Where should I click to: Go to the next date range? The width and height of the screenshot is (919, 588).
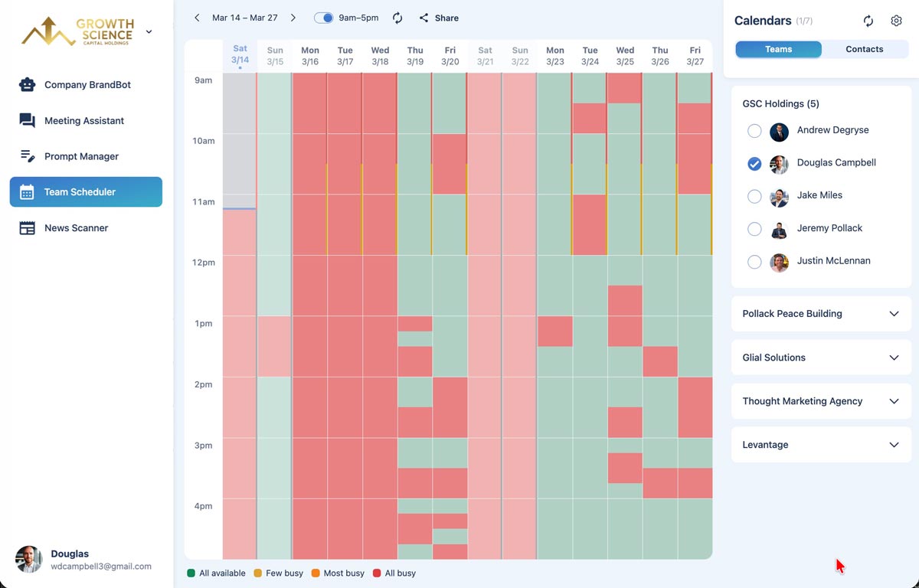pos(293,17)
